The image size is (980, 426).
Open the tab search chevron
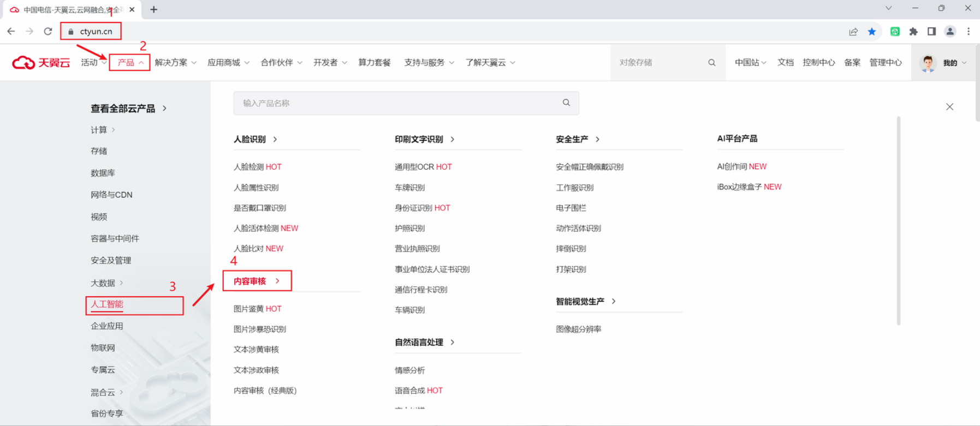click(889, 8)
